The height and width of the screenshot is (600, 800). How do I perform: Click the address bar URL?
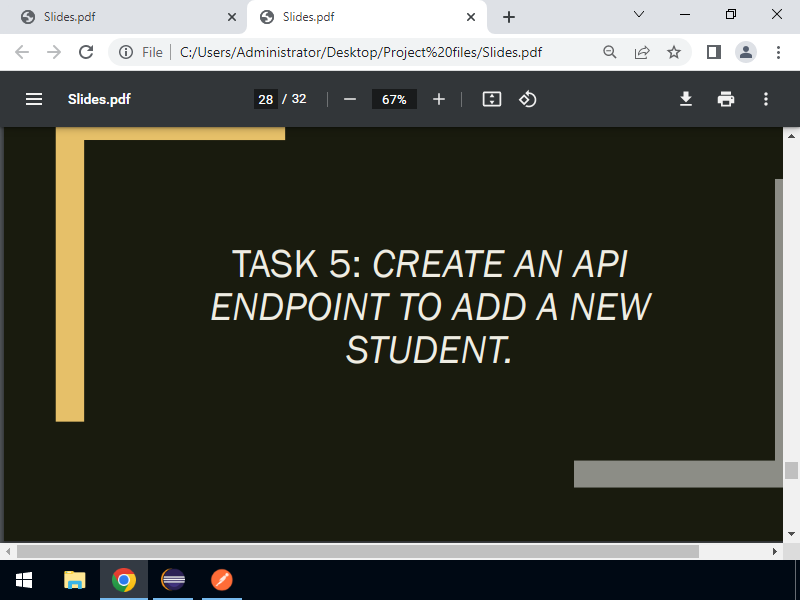(361, 52)
